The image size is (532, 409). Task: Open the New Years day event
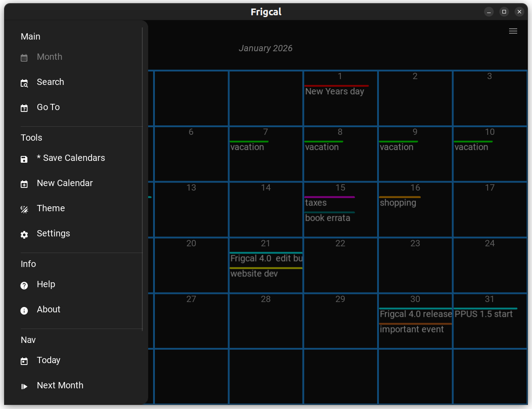tap(334, 92)
